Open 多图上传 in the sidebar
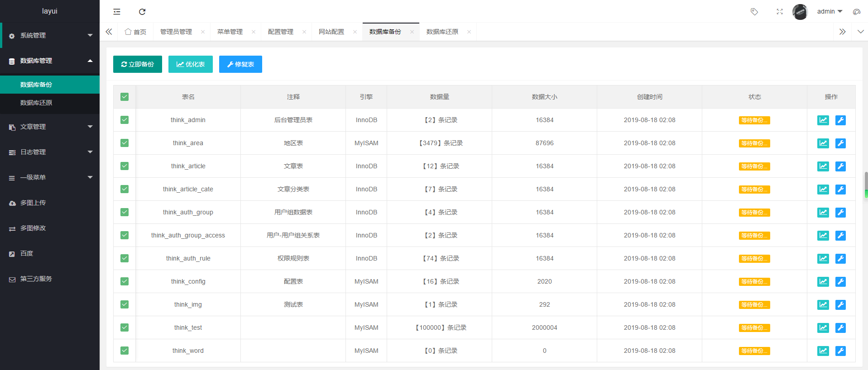 (50, 203)
